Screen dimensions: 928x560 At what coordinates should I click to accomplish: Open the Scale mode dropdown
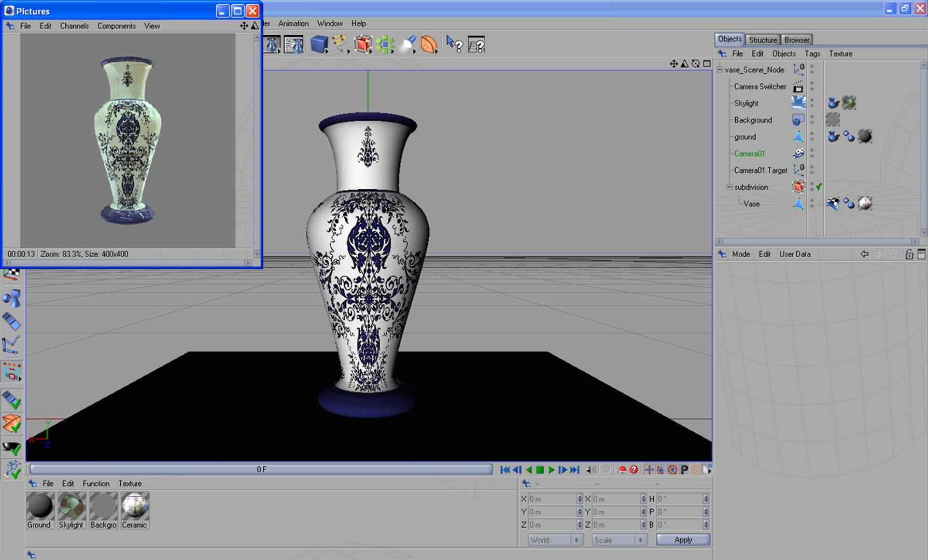point(620,540)
